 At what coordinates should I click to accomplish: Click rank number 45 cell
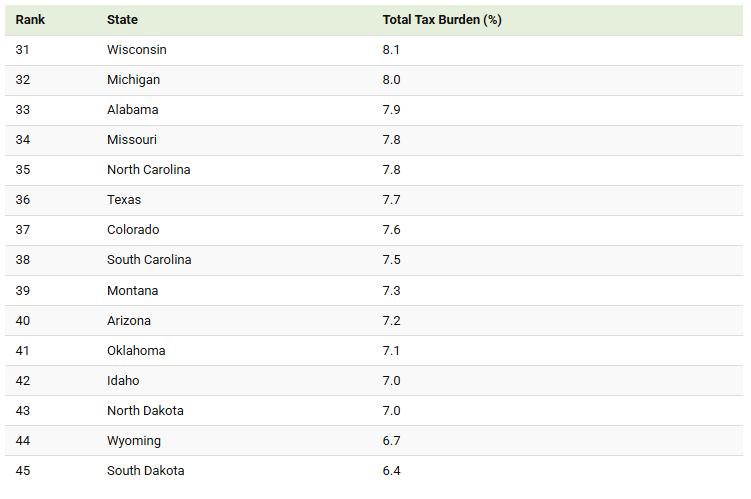[x=23, y=471]
